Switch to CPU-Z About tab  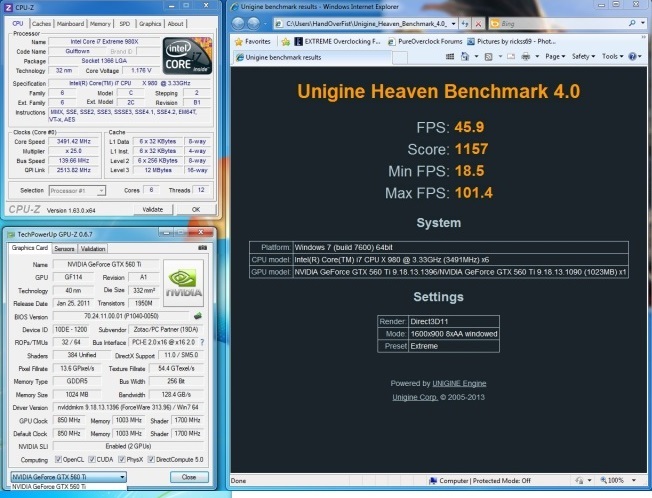pos(175,24)
